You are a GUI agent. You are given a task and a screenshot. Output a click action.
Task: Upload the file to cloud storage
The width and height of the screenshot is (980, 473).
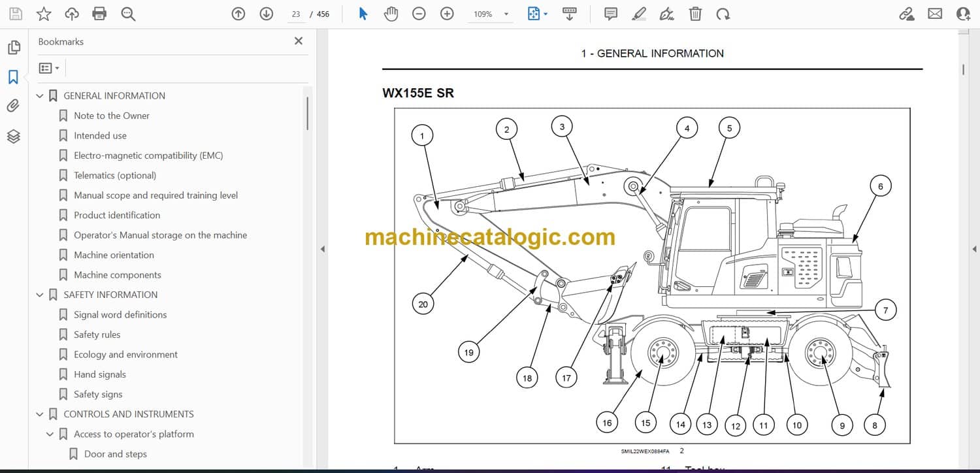(72, 14)
